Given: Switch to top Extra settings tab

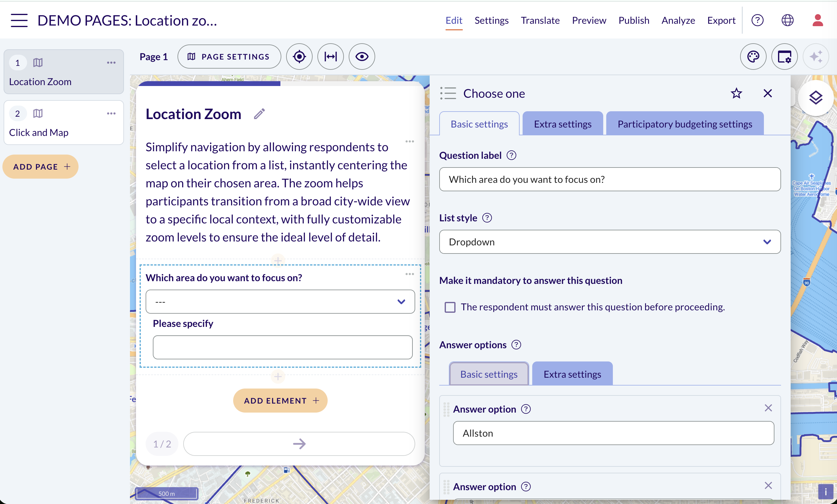Looking at the screenshot, I should pyautogui.click(x=563, y=124).
